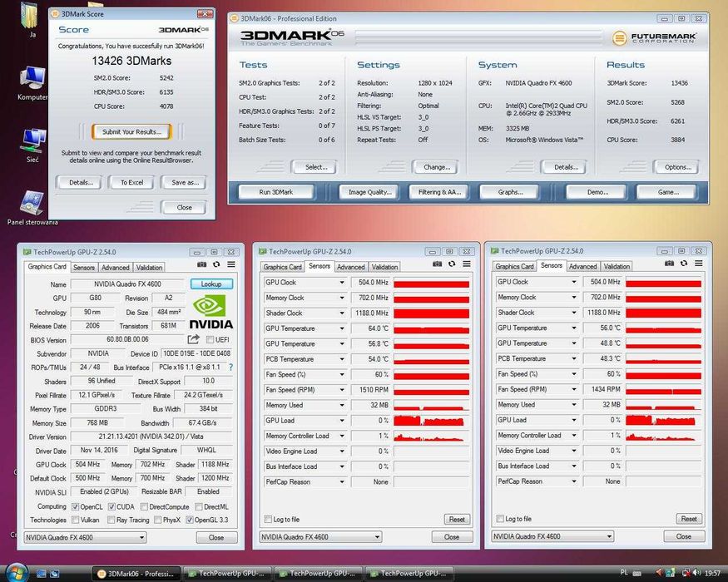Click Filtering & AA button in 3DMark06
The height and width of the screenshot is (582, 728).
pyautogui.click(x=439, y=192)
